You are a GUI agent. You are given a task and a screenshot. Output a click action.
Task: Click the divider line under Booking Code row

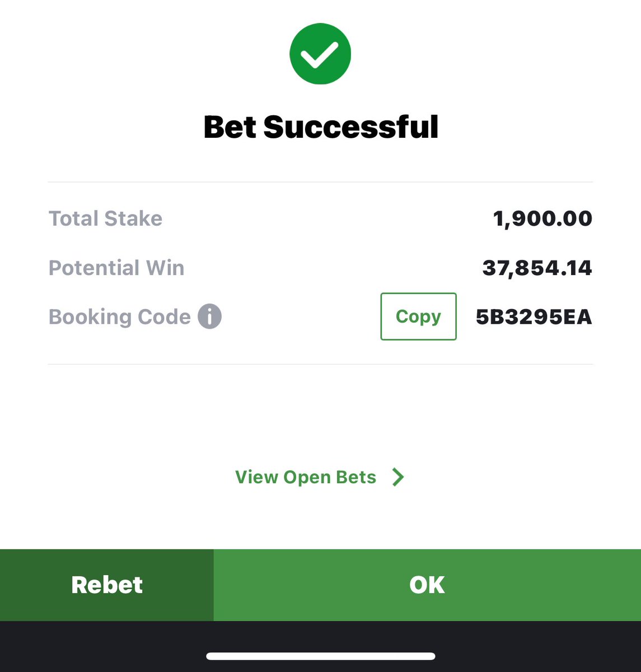click(x=320, y=365)
